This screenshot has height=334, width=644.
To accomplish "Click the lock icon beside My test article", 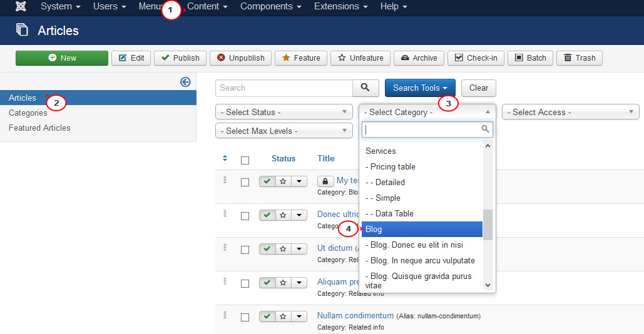I will coord(325,181).
